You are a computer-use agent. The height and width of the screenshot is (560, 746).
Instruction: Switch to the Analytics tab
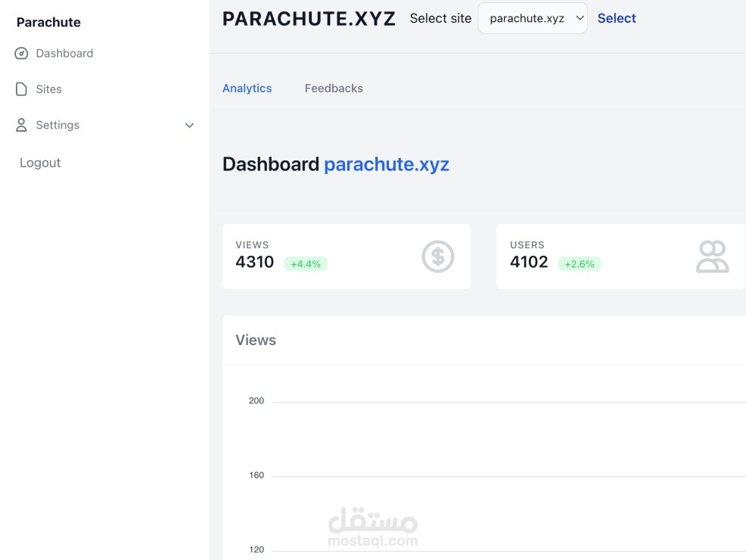click(x=247, y=89)
